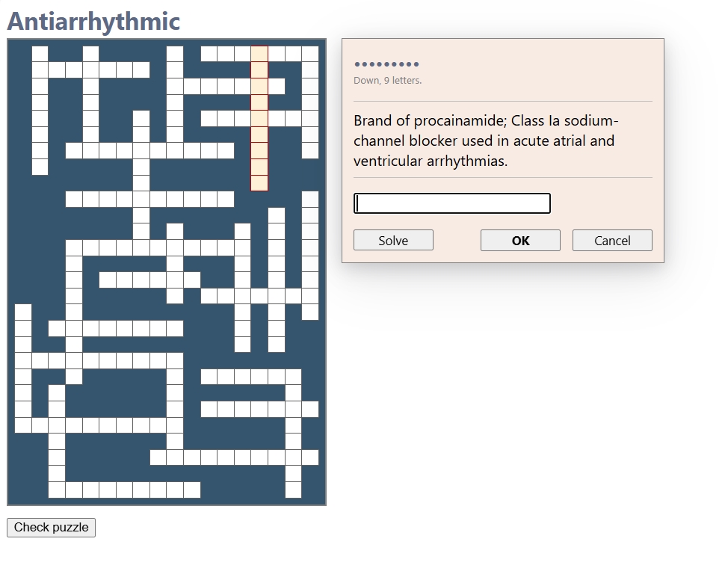Select the top-right corner white grid cell
Image resolution: width=728 pixels, height=583 pixels.
coord(310,54)
